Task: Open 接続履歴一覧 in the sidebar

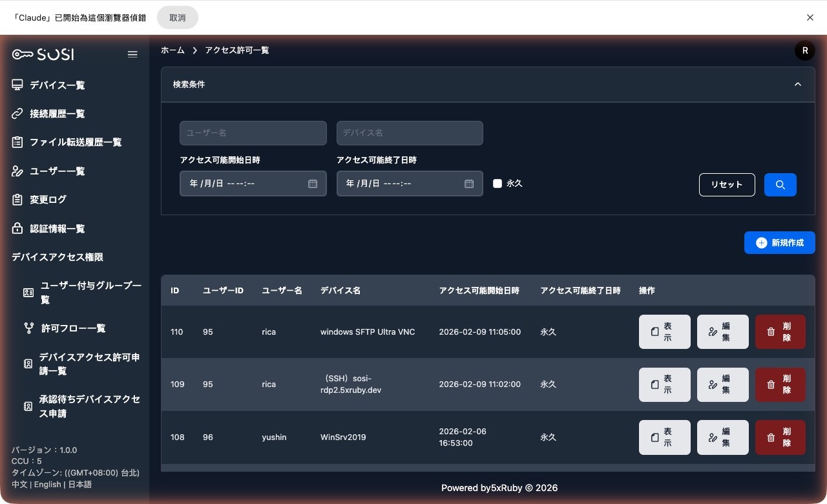Action: click(x=57, y=114)
